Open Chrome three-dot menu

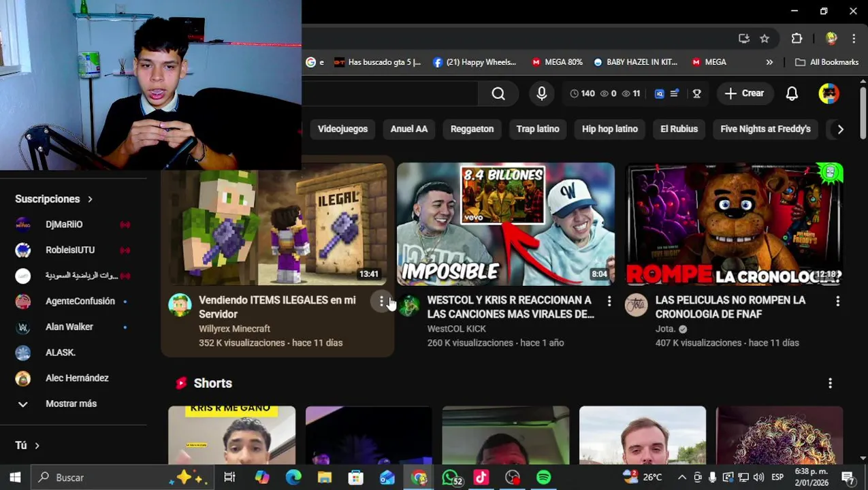point(854,39)
